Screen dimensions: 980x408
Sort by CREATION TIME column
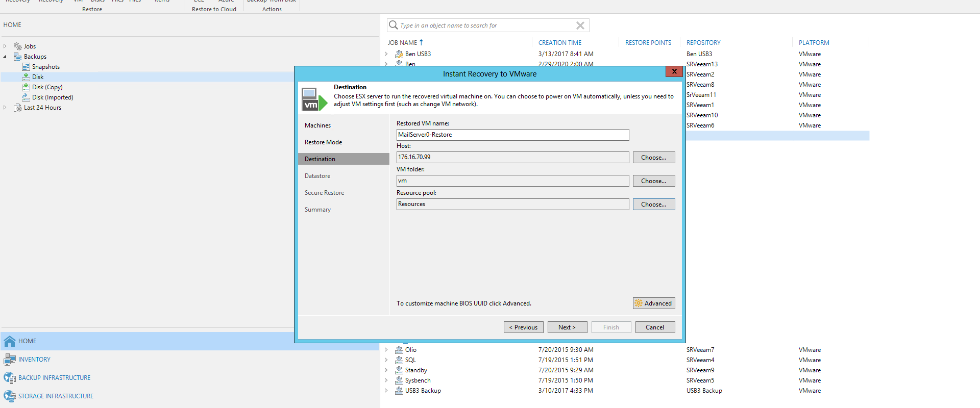[559, 43]
